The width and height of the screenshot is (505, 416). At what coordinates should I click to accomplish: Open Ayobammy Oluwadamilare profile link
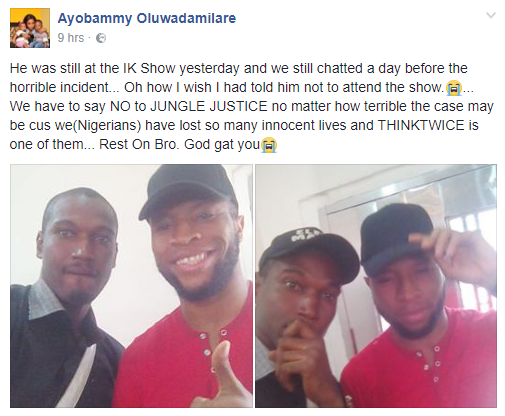147,18
